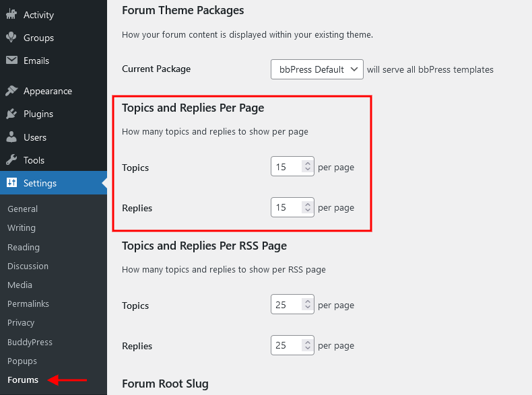This screenshot has height=395, width=532.
Task: Click the Current Package label
Action: tap(156, 69)
